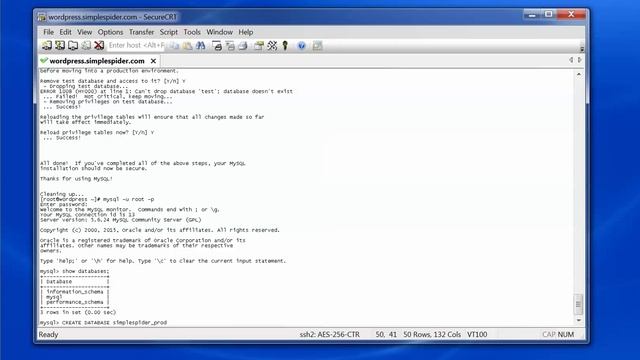Image resolution: width=640 pixels, height=360 pixels.
Task: Open Session Options from the toolbar
Action: [x=259, y=46]
